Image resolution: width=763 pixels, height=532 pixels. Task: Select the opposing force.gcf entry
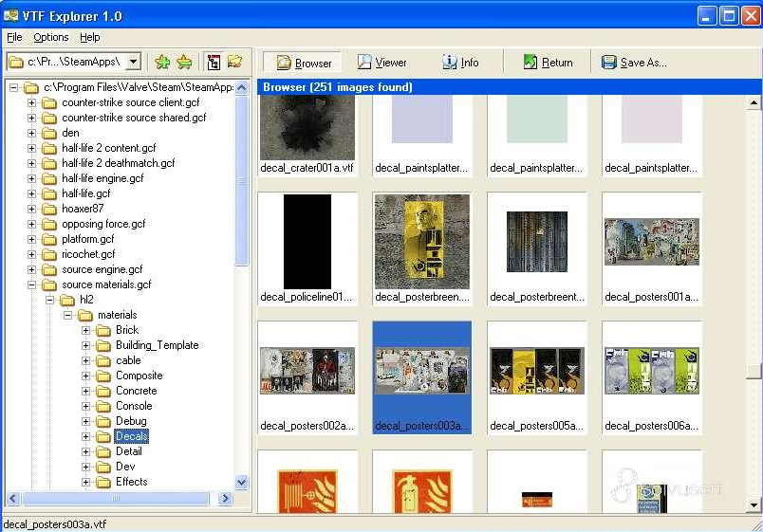(x=103, y=224)
